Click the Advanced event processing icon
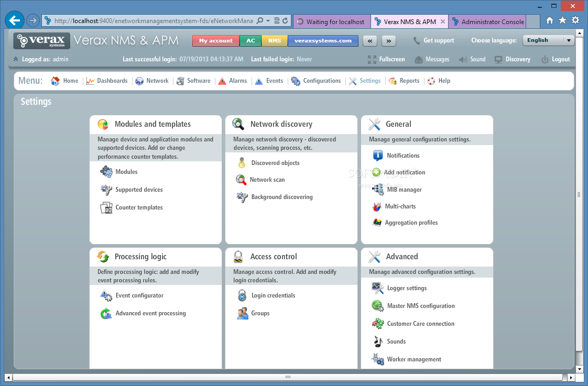The image size is (588, 386). [x=106, y=313]
